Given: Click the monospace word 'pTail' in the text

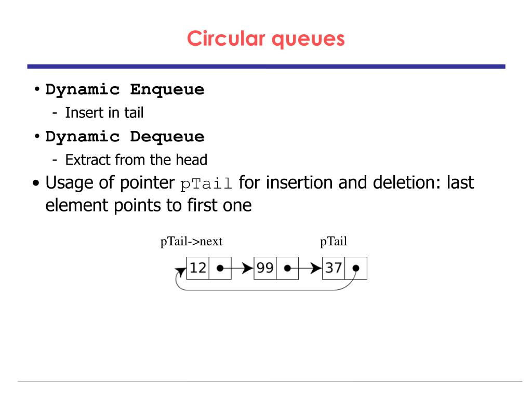Looking at the screenshot, I should point(206,184).
